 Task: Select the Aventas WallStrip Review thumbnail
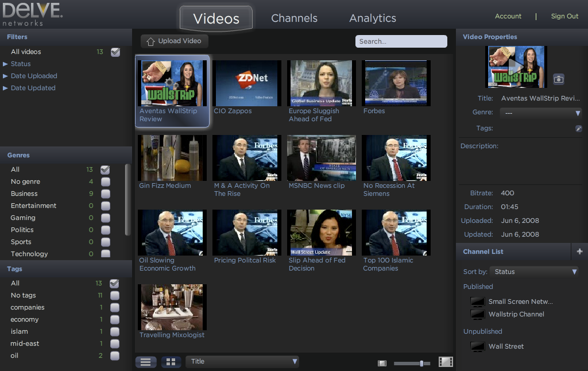(172, 83)
